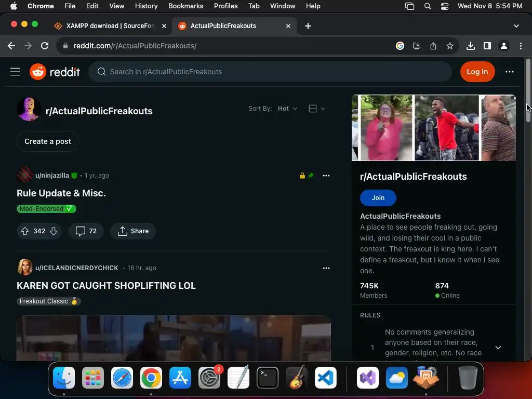This screenshot has width=532, height=399.
Task: Open the App Store from the dock
Action: [x=180, y=378]
